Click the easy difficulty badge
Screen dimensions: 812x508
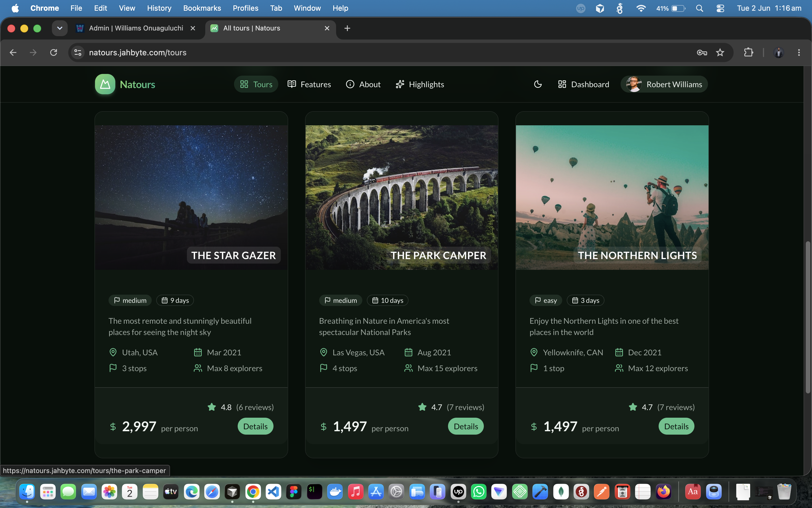546,300
